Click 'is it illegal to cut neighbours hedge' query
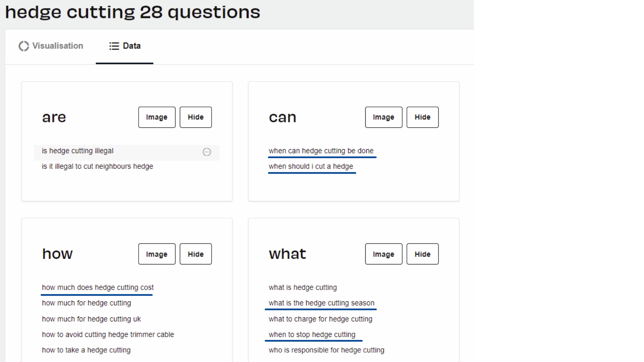This screenshot has width=644, height=362. tap(97, 166)
